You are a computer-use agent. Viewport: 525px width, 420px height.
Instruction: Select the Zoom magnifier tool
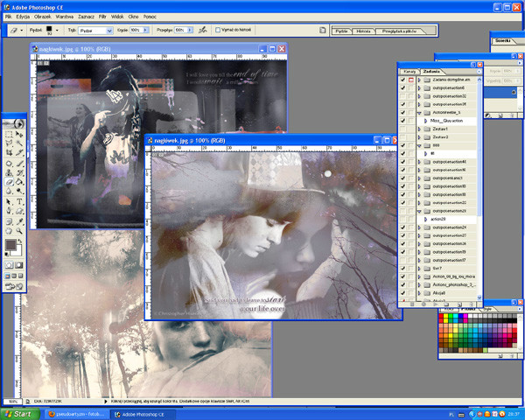19,231
